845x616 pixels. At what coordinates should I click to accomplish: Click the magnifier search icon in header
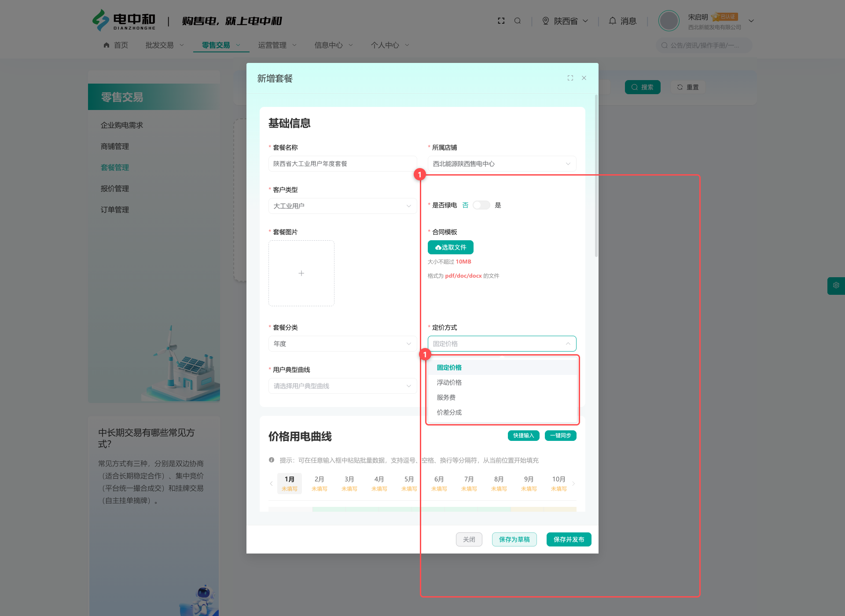tap(518, 21)
